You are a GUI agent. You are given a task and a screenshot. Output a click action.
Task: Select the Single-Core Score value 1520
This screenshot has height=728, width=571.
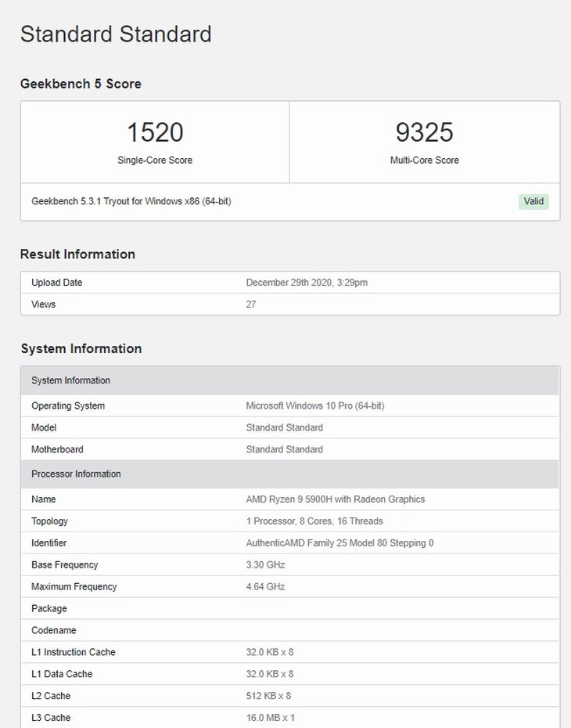tap(155, 132)
